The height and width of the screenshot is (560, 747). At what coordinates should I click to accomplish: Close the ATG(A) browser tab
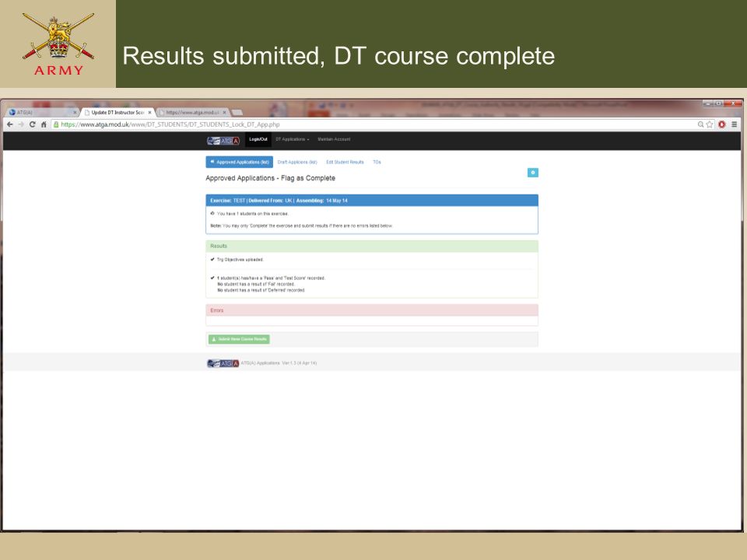75,112
